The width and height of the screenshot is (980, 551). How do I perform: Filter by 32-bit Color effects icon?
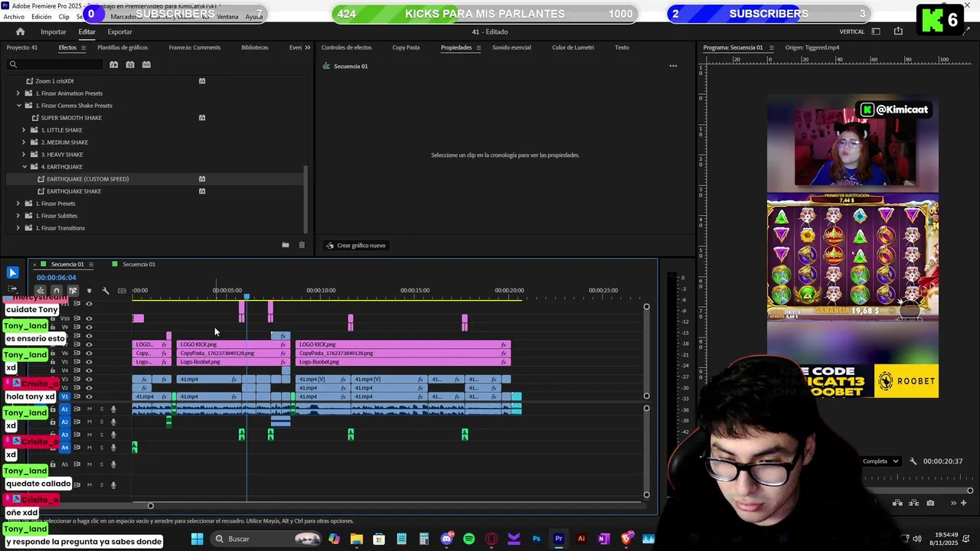130,64
